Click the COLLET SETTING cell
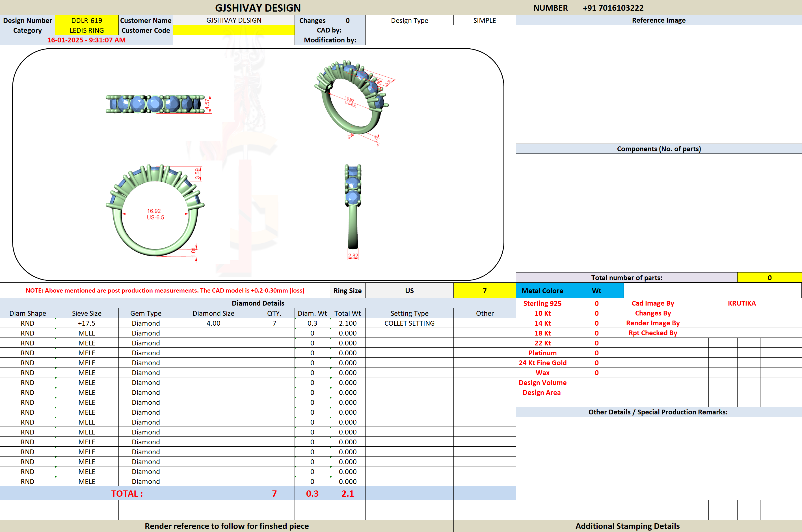The height and width of the screenshot is (532, 802). [x=410, y=323]
